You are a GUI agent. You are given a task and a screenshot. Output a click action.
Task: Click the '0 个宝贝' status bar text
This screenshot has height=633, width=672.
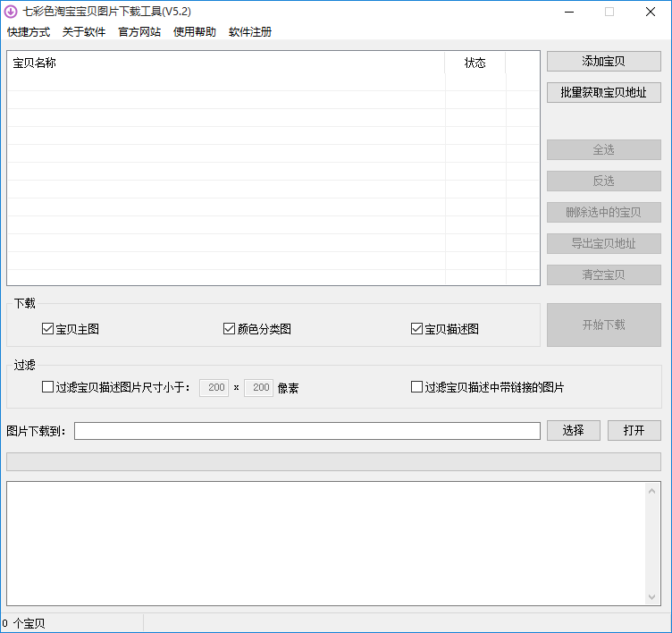tap(24, 623)
